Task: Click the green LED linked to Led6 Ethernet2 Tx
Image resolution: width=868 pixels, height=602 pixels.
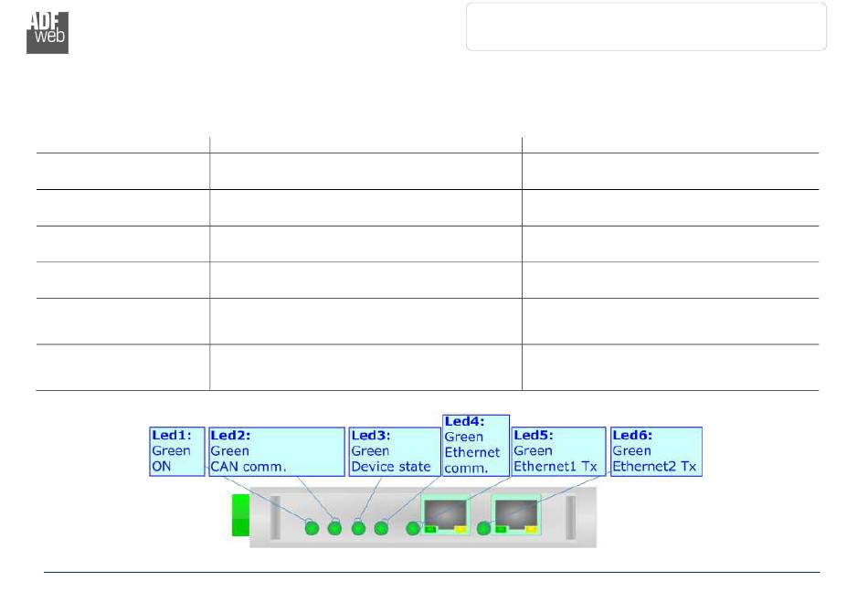Action: click(x=484, y=528)
